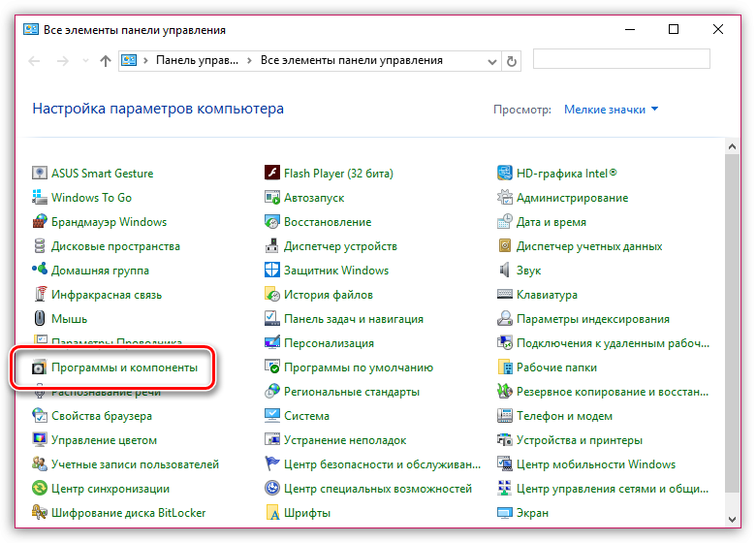Open the Региональные стандарты link
Screen dimensions: 756x543
(352, 392)
